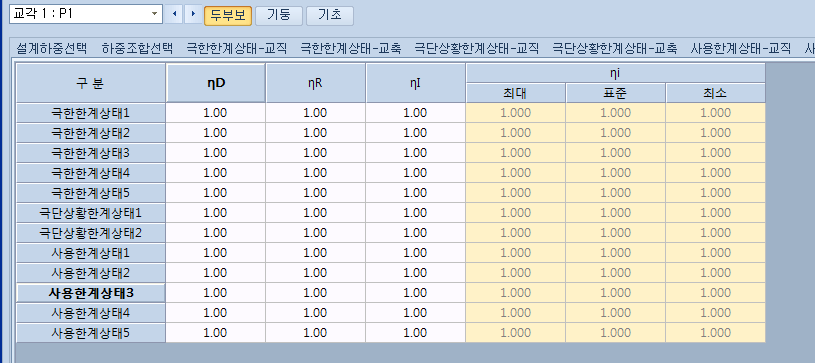The width and height of the screenshot is (815, 363).
Task: Click the ηI column header
Action: (415, 83)
